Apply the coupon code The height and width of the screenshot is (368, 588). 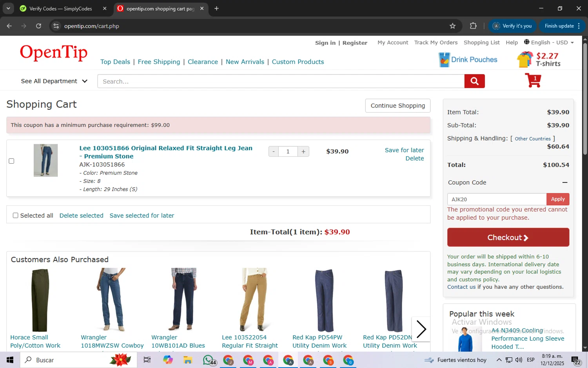558,199
